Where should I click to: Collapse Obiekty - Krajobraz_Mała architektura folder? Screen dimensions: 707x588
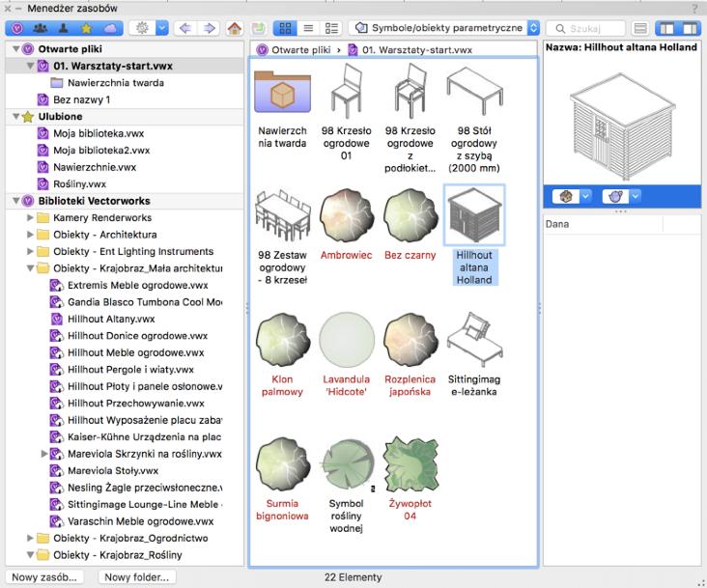30,268
